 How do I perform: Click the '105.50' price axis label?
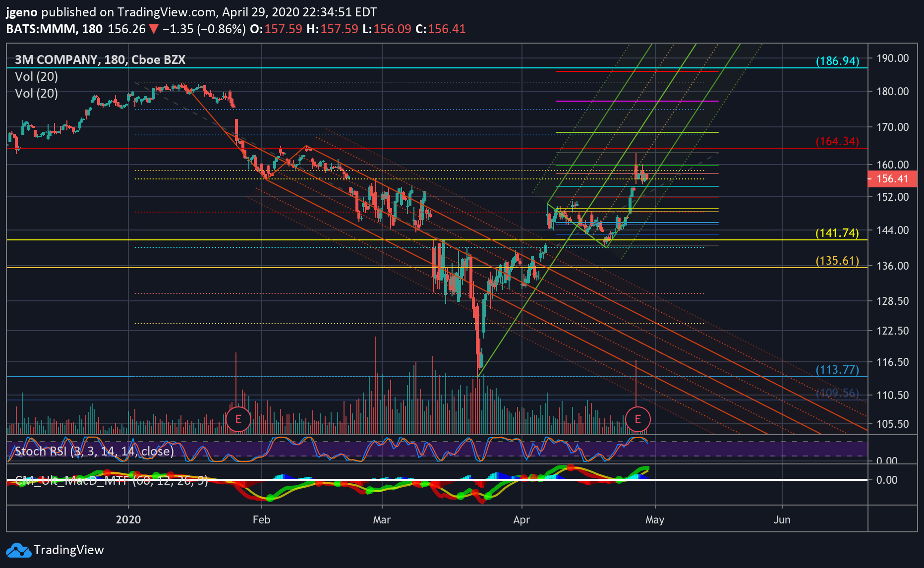(893, 424)
